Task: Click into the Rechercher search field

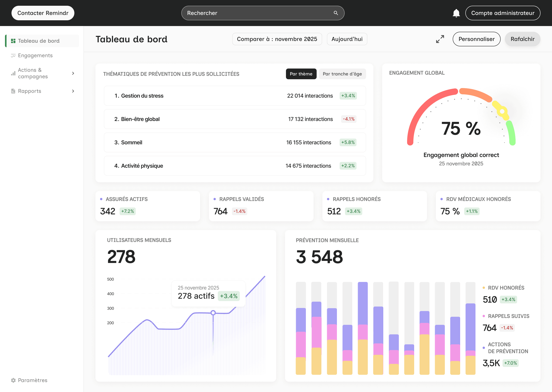Action: tap(256, 13)
